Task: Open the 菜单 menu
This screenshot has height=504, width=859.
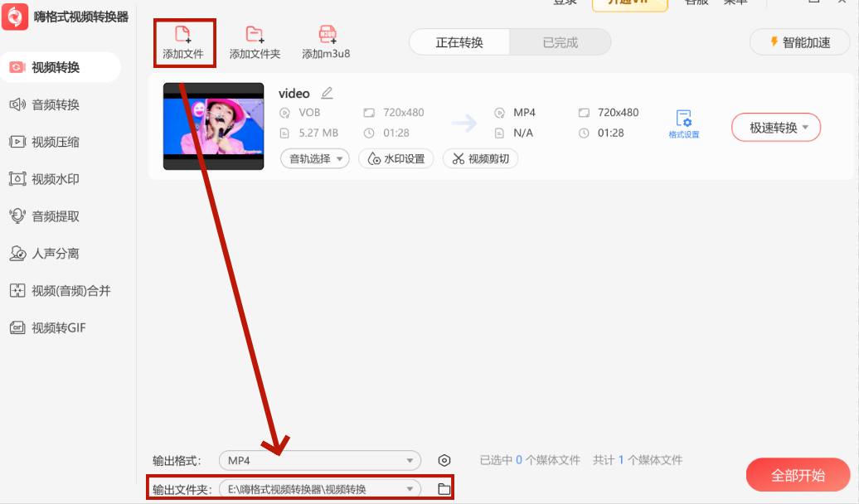Action: [x=736, y=2]
